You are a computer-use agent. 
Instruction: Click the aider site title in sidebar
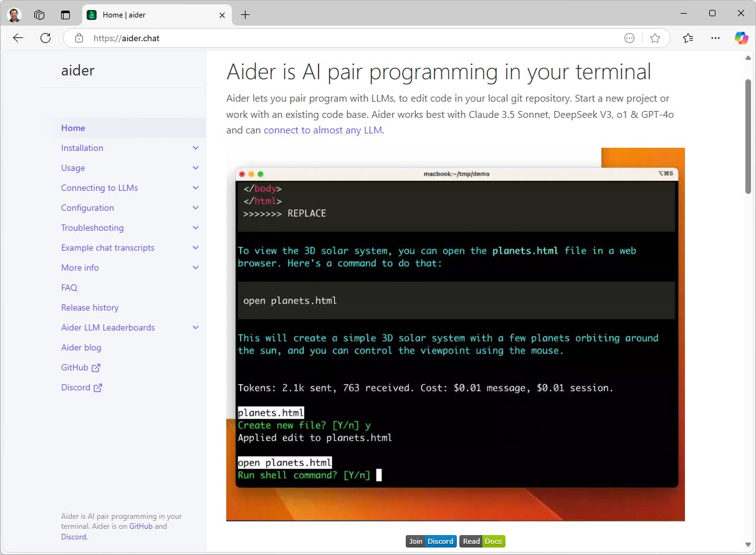tap(78, 70)
